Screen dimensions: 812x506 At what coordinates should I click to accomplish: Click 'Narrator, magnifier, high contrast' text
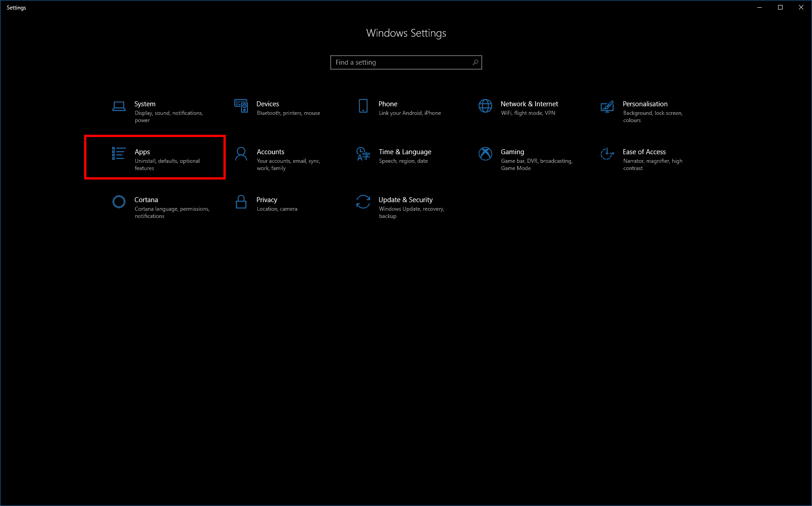coord(653,165)
